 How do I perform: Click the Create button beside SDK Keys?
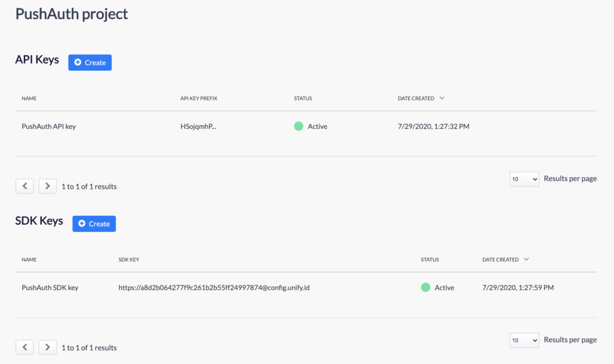94,224
